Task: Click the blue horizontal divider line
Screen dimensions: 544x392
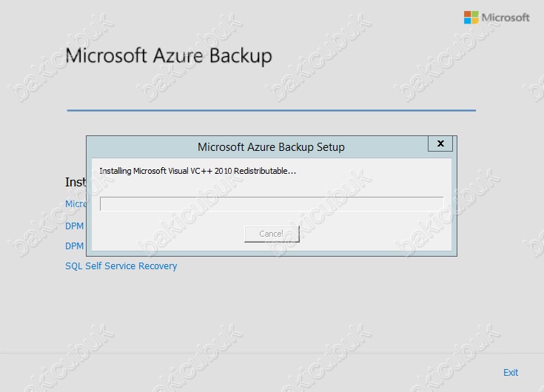Action: [x=272, y=110]
